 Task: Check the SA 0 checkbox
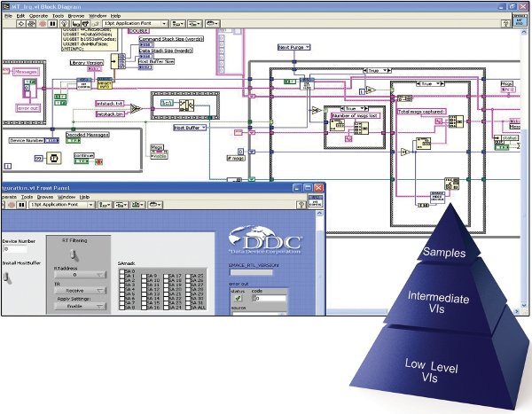point(121,270)
